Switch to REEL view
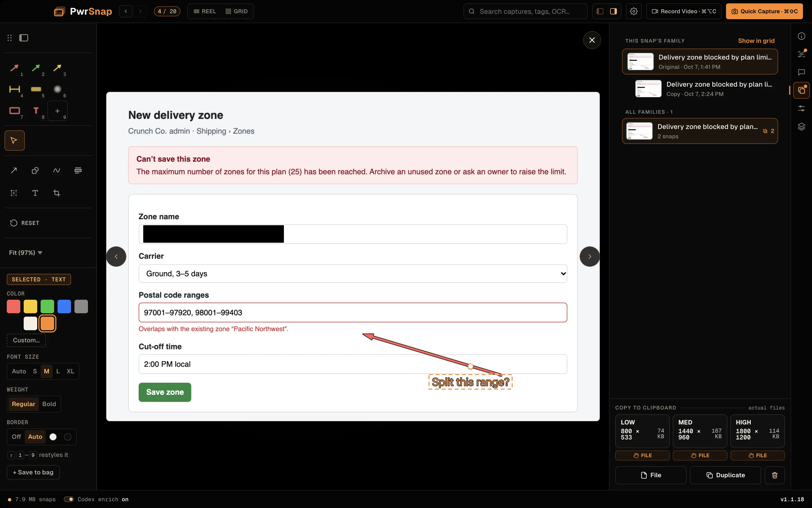Image resolution: width=812 pixels, height=508 pixels. tap(205, 11)
